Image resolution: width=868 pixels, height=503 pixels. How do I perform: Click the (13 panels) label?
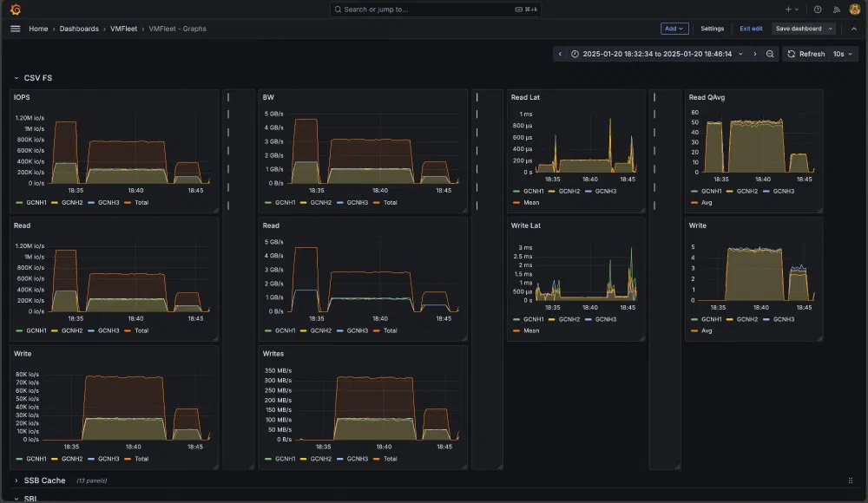(91, 480)
